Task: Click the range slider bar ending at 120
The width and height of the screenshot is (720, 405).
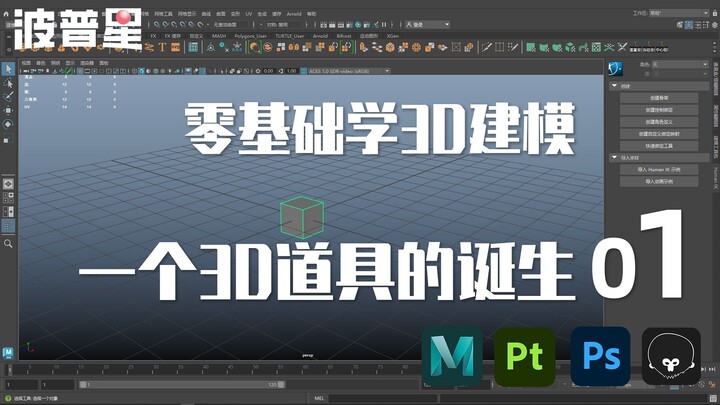Action: 182,384
